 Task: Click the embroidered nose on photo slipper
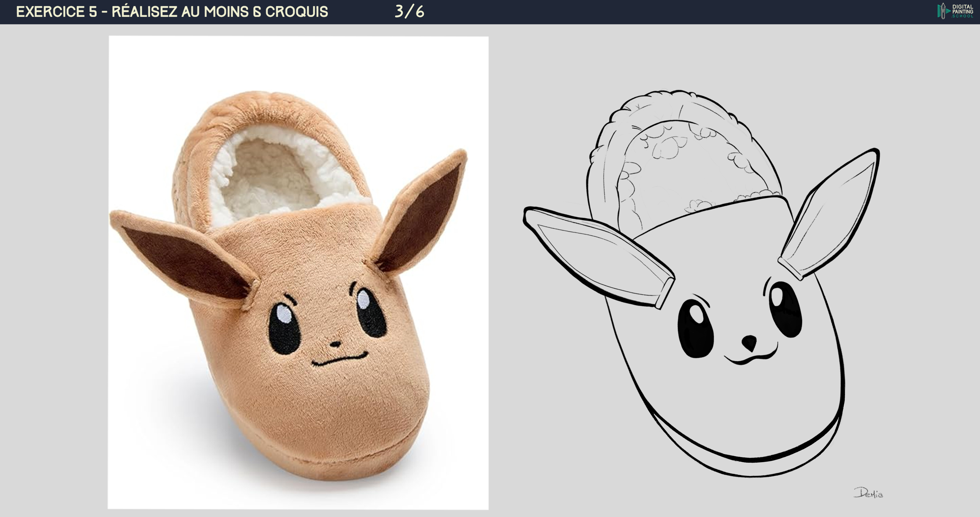[x=335, y=344]
